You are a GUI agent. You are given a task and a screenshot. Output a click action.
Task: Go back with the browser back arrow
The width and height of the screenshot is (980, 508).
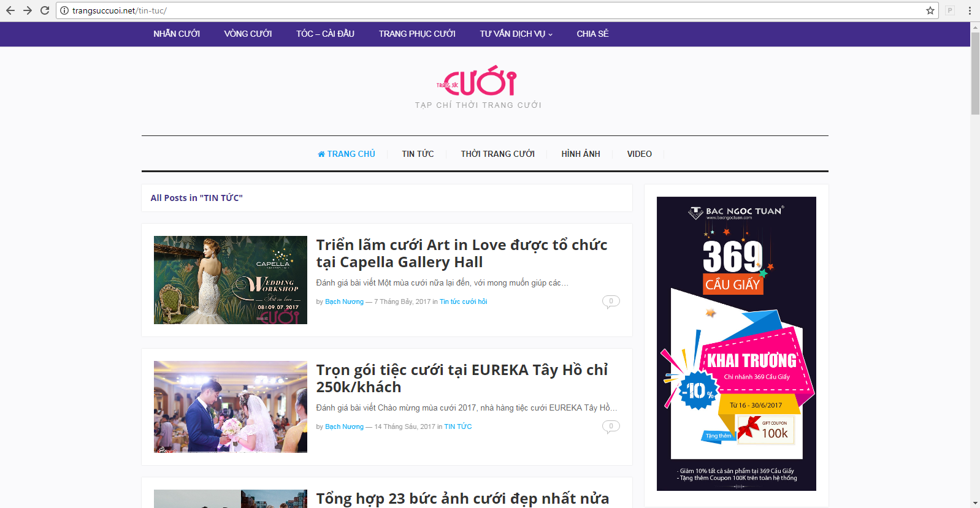pos(10,10)
